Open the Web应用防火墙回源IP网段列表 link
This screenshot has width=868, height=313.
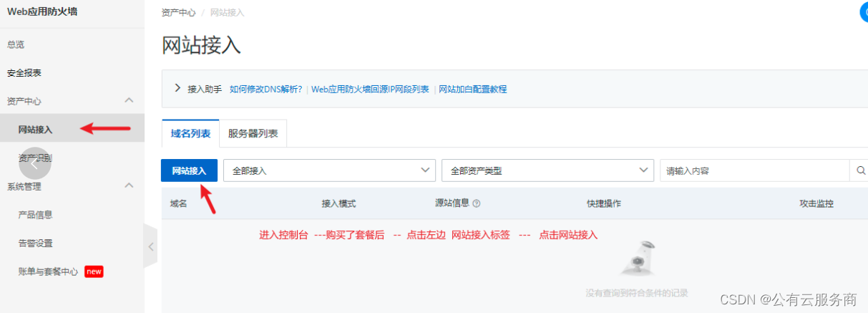(370, 89)
